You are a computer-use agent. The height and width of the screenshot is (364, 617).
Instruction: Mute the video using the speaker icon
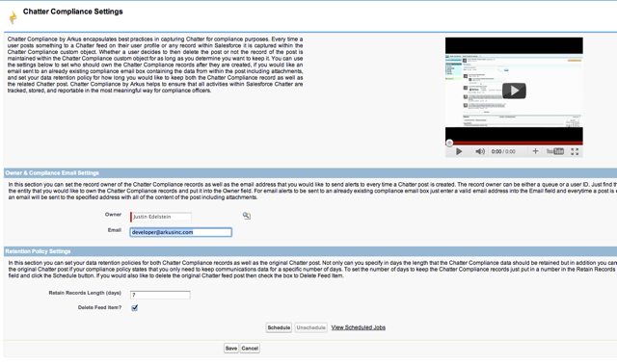pos(480,151)
